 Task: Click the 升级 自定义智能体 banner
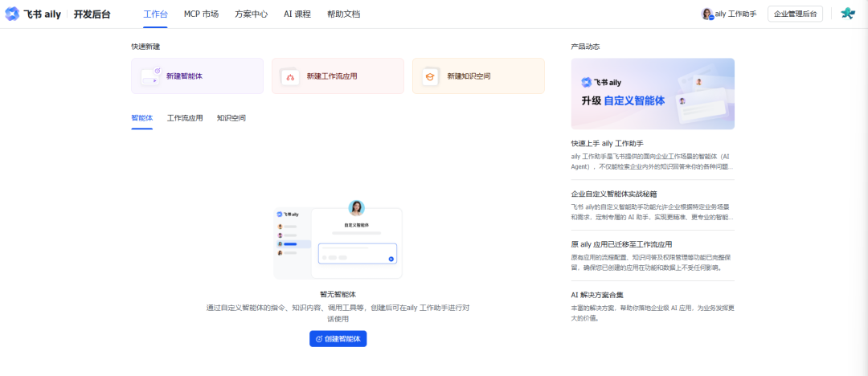653,93
